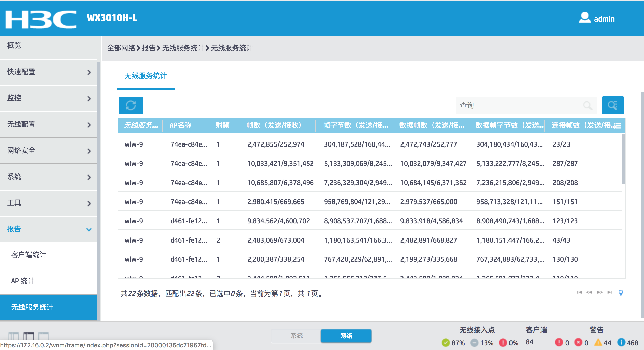This screenshot has height=350, width=644.
Task: Go to the last page arrow
Action: click(610, 293)
